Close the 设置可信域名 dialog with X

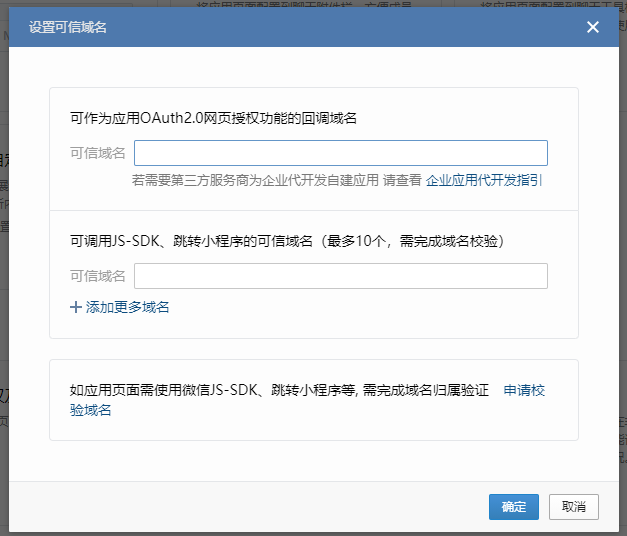tap(593, 27)
